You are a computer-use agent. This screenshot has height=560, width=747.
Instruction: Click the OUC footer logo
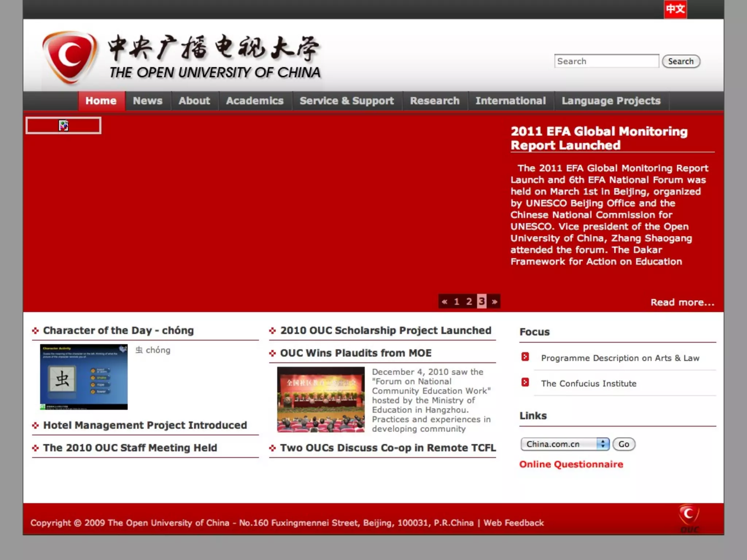689,518
